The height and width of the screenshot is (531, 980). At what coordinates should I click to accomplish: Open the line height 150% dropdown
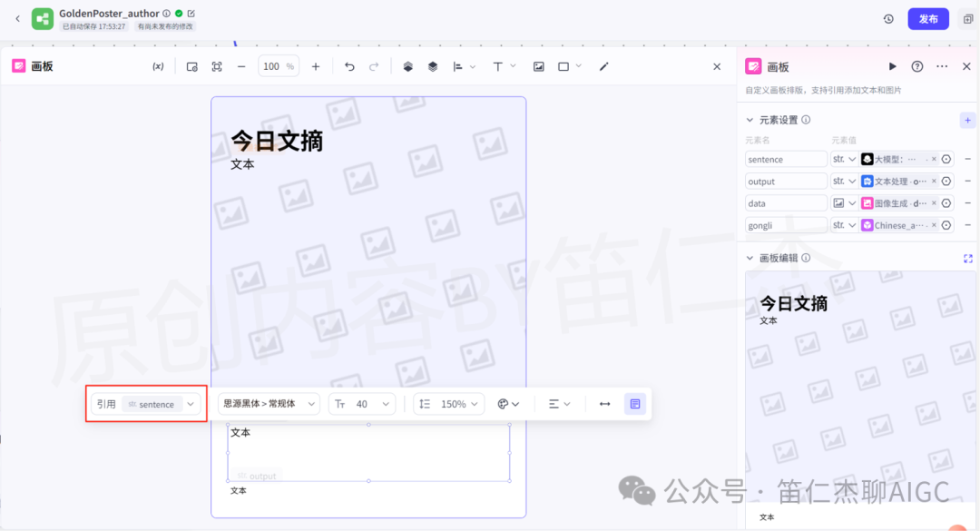click(449, 404)
